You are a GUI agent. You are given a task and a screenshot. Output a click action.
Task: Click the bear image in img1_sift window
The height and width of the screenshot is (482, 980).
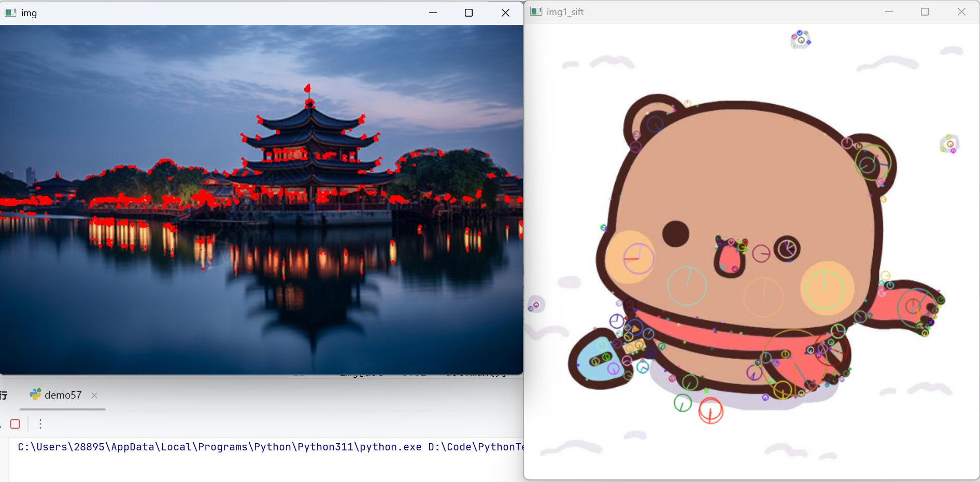(751, 251)
